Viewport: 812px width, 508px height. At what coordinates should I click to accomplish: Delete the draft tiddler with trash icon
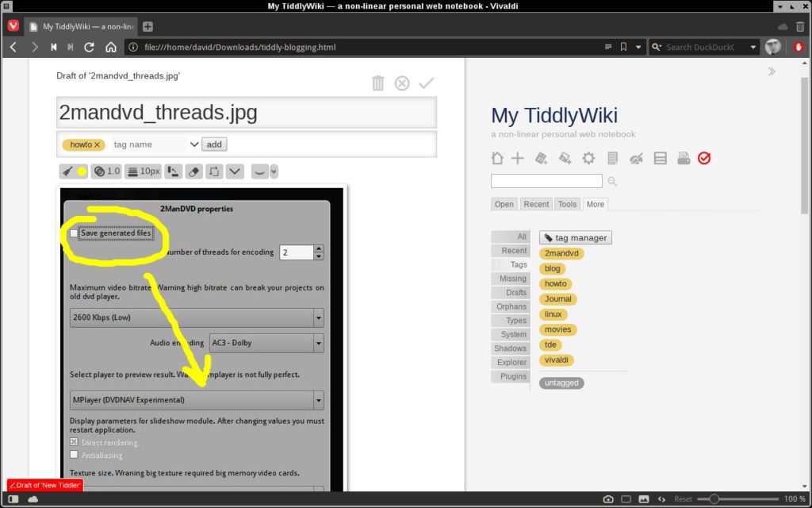tap(378, 83)
